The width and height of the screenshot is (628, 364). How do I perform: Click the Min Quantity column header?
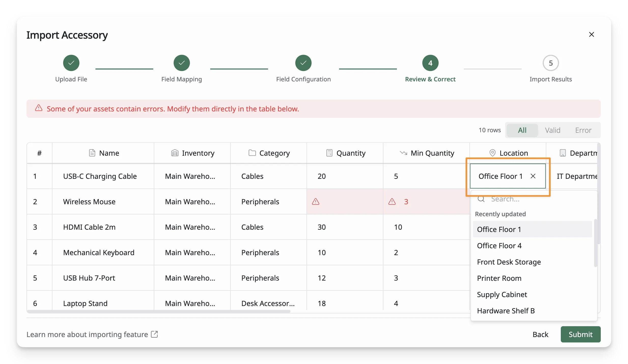(x=426, y=153)
